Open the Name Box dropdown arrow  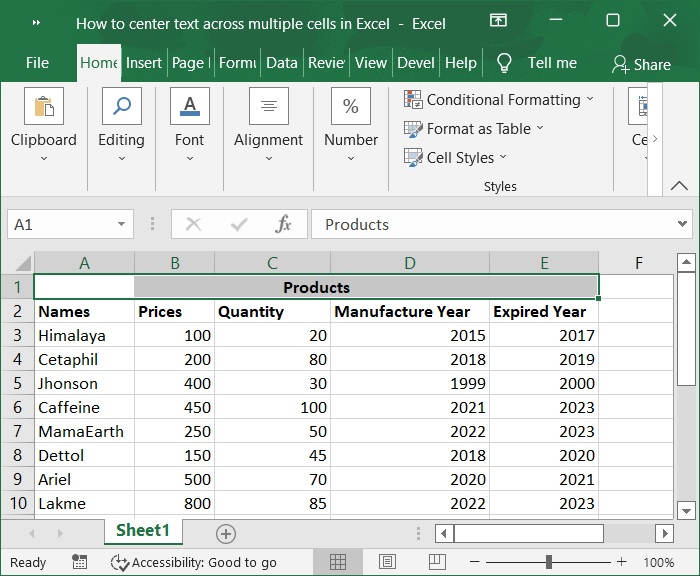(121, 225)
